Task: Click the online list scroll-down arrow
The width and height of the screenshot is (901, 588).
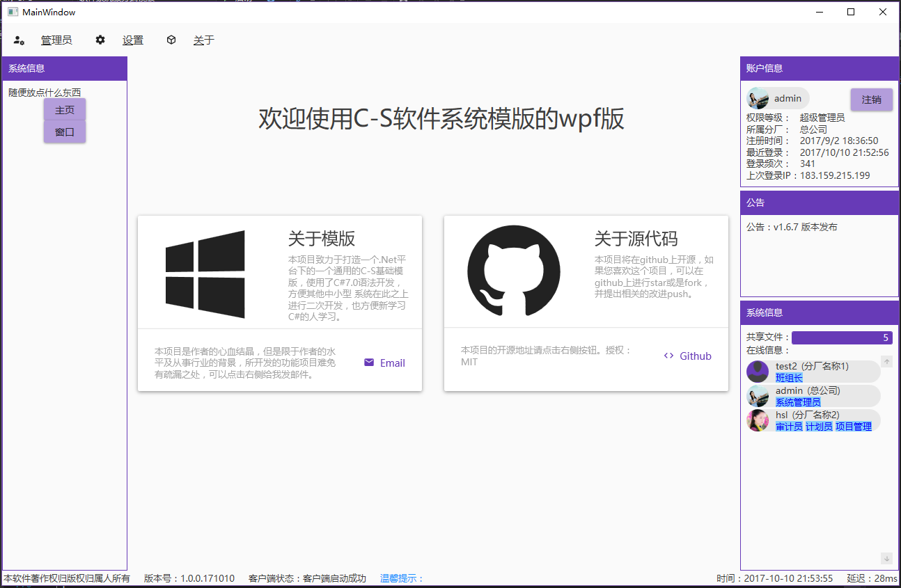Action: (886, 558)
